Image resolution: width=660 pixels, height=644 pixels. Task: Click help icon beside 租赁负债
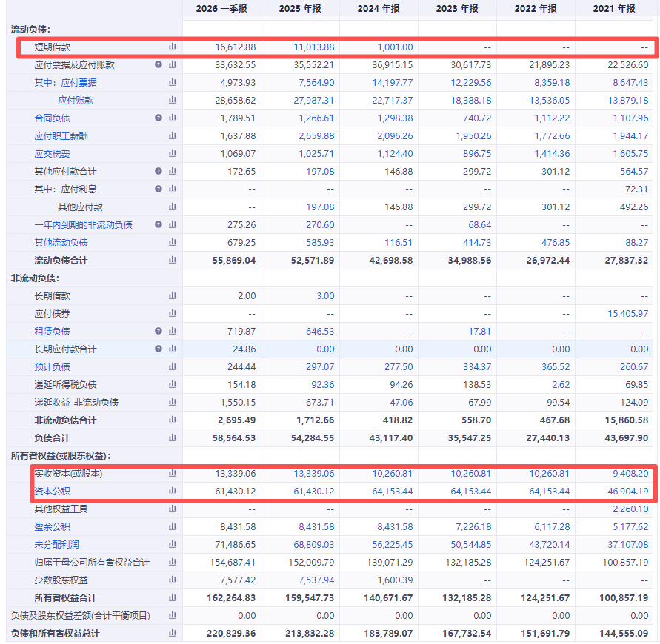click(x=159, y=331)
